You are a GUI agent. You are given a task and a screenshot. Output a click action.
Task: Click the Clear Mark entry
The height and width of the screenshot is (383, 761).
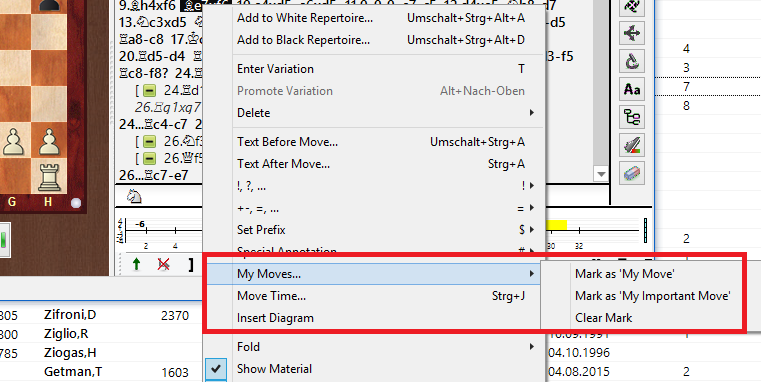tap(603, 318)
